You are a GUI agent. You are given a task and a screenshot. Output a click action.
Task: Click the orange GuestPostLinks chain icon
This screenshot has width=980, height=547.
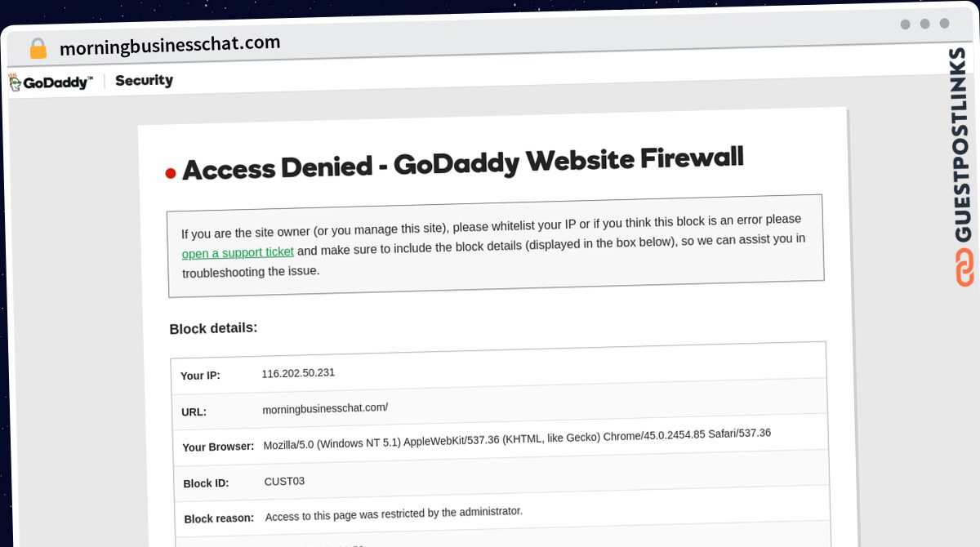(965, 268)
